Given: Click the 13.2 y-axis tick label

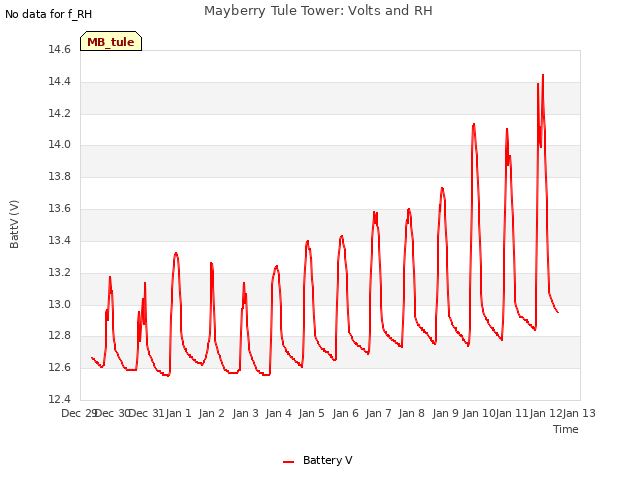Looking at the screenshot, I should [x=59, y=272].
